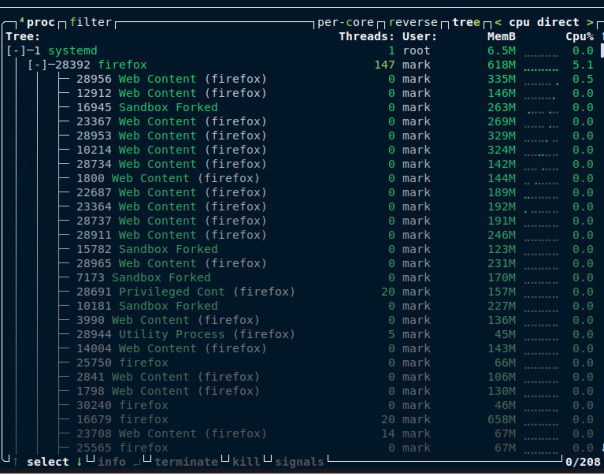Select process 10214 Web Content row
Viewport: 604px width, 476px height.
(300, 150)
